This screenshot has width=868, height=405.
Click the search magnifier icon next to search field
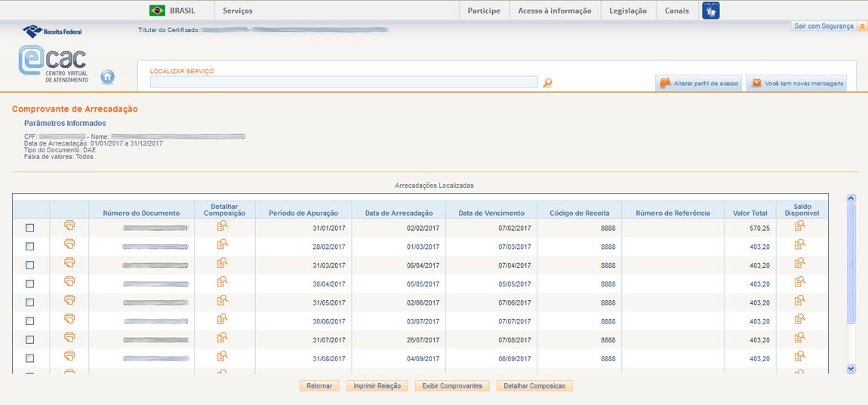[547, 82]
